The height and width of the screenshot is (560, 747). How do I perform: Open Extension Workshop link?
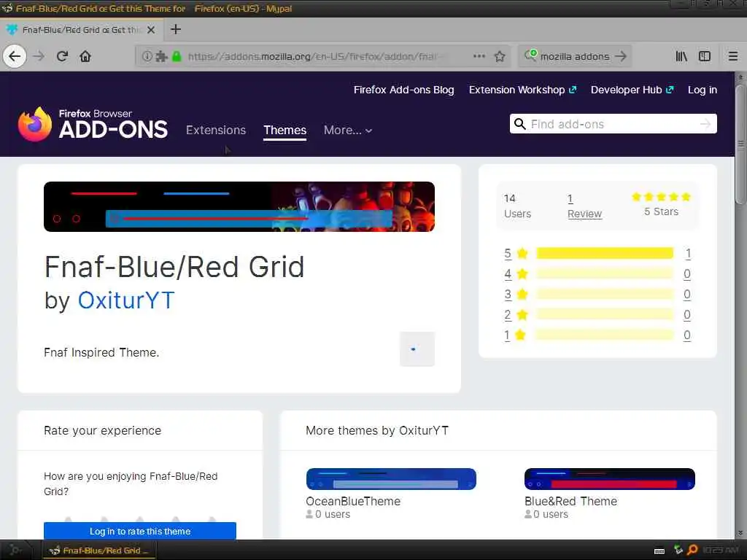[x=522, y=90]
